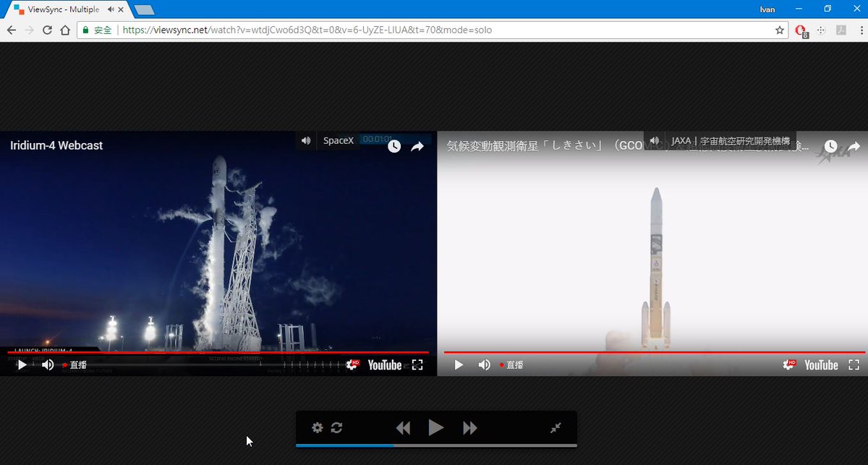Reload the ViewSync page
This screenshot has width=868, height=465.
click(47, 30)
